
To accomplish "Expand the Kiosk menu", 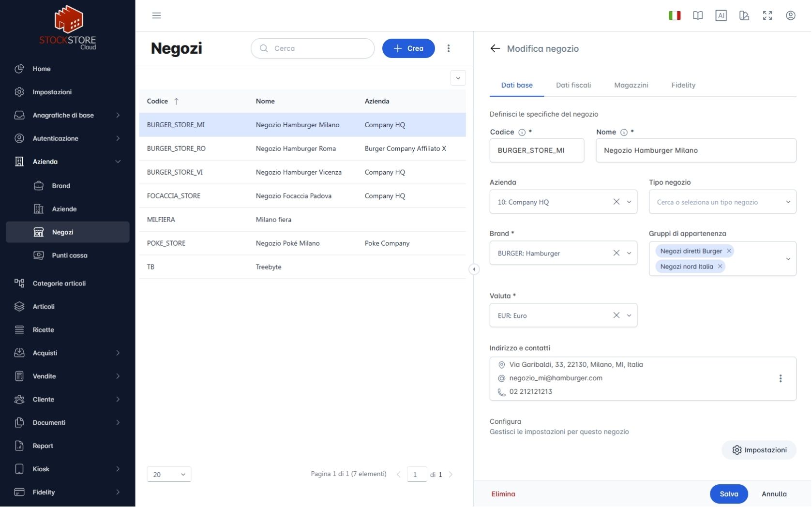I will click(68, 469).
